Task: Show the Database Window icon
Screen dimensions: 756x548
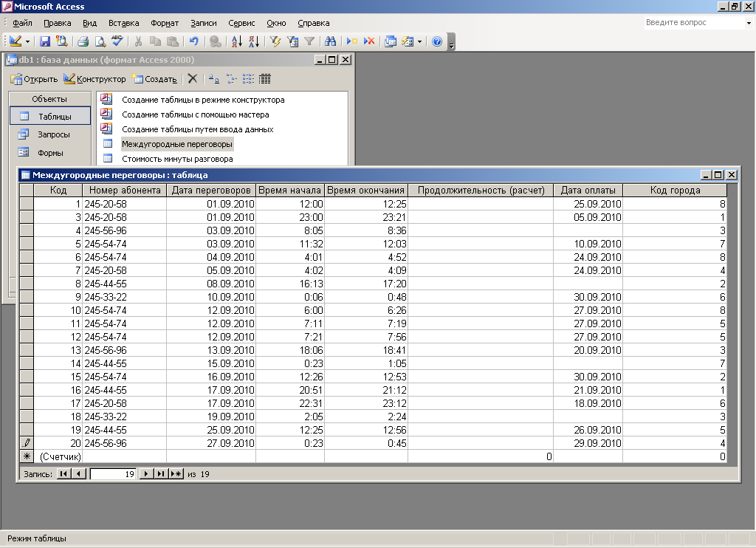Action: [391, 41]
